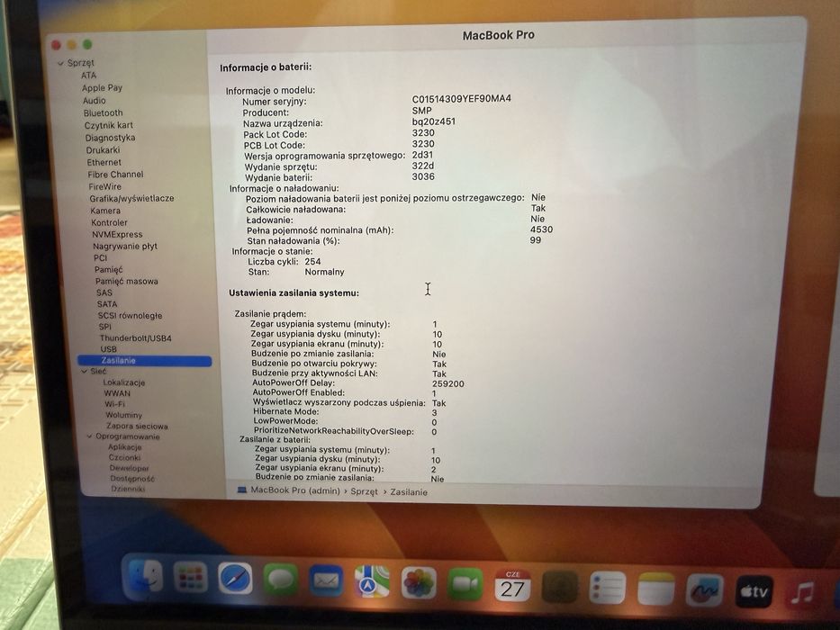Open FaceTime from the Dock
The width and height of the screenshot is (840, 630).
point(465,584)
